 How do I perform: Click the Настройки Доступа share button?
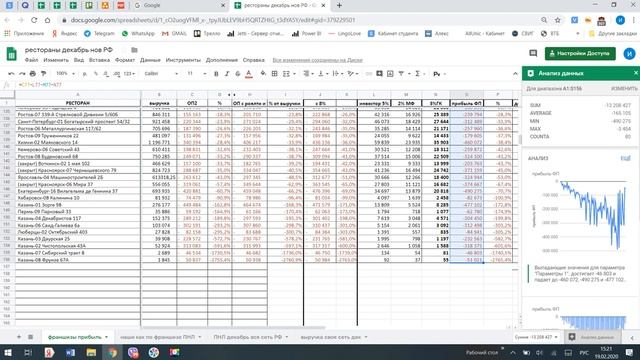click(580, 53)
